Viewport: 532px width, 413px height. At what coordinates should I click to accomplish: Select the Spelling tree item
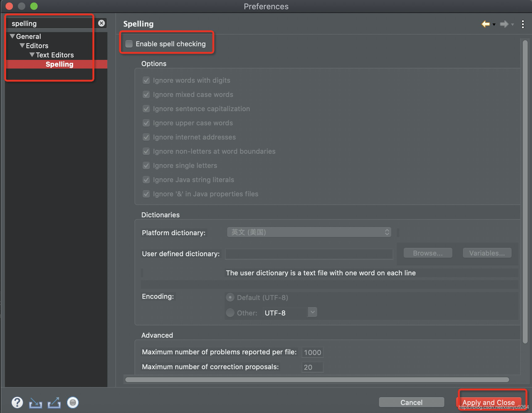(x=60, y=64)
